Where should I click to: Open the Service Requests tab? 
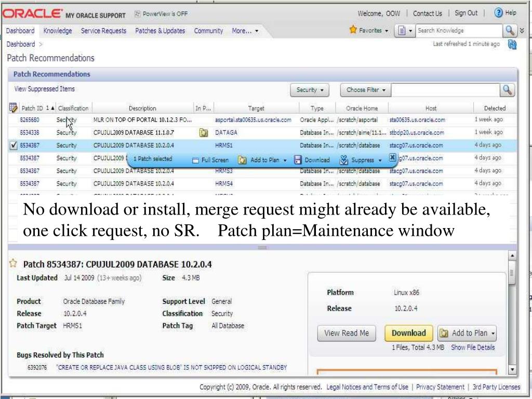coord(103,31)
